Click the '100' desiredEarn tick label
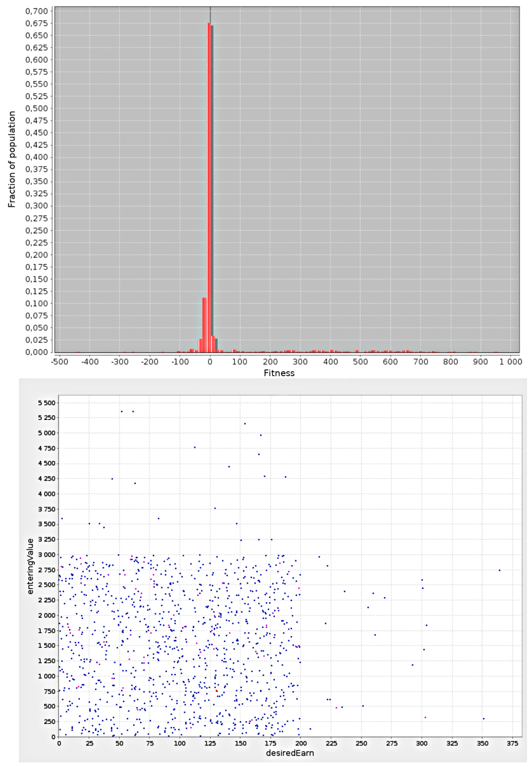The height and width of the screenshot is (767, 532). click(x=180, y=743)
